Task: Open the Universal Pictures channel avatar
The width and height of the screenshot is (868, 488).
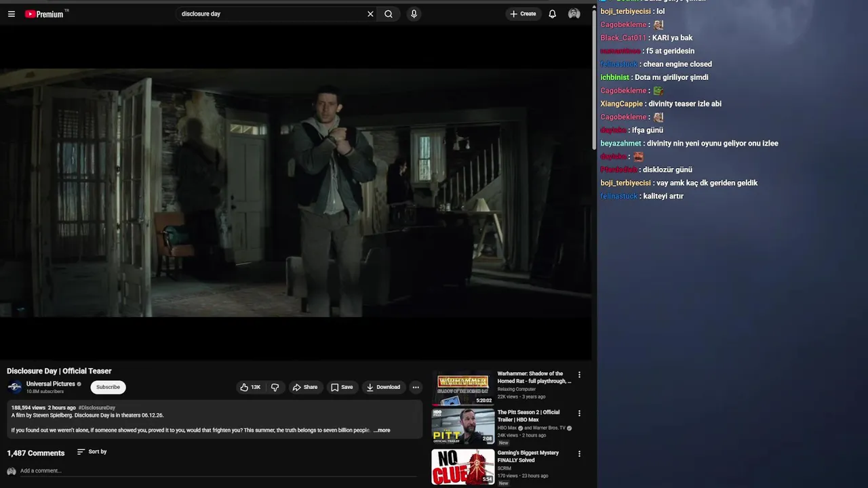Action: pyautogui.click(x=14, y=387)
